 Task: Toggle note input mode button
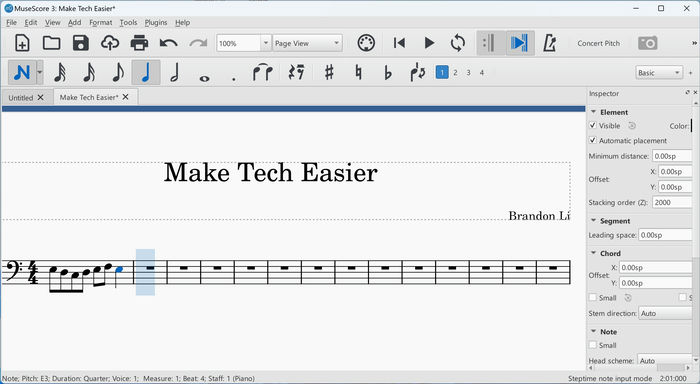tap(21, 72)
